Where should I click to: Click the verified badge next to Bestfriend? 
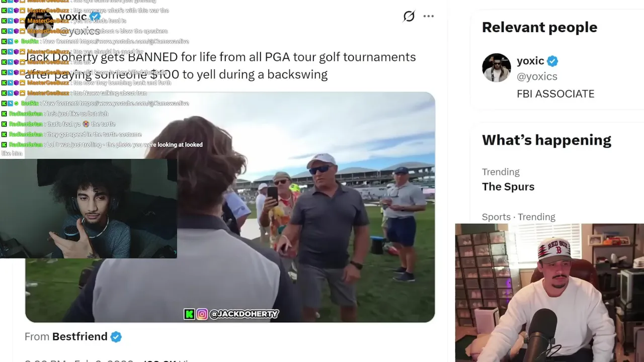point(116,337)
